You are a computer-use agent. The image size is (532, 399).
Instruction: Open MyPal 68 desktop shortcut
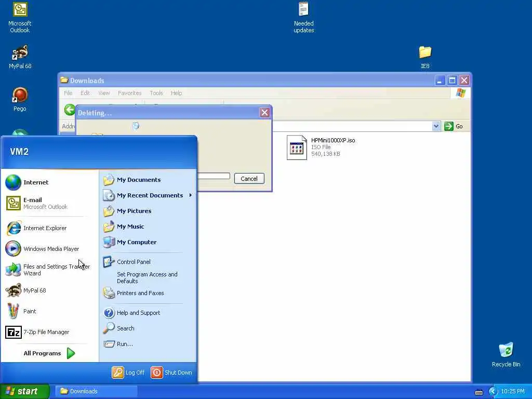click(x=20, y=57)
